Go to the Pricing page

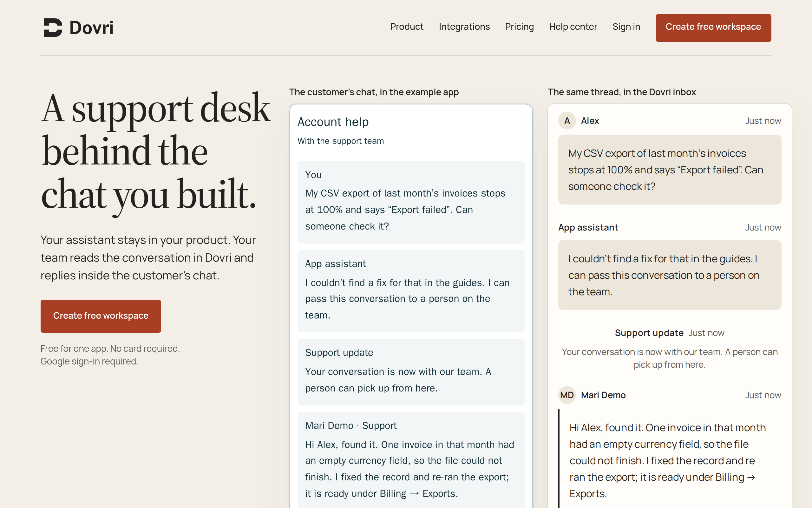point(520,27)
